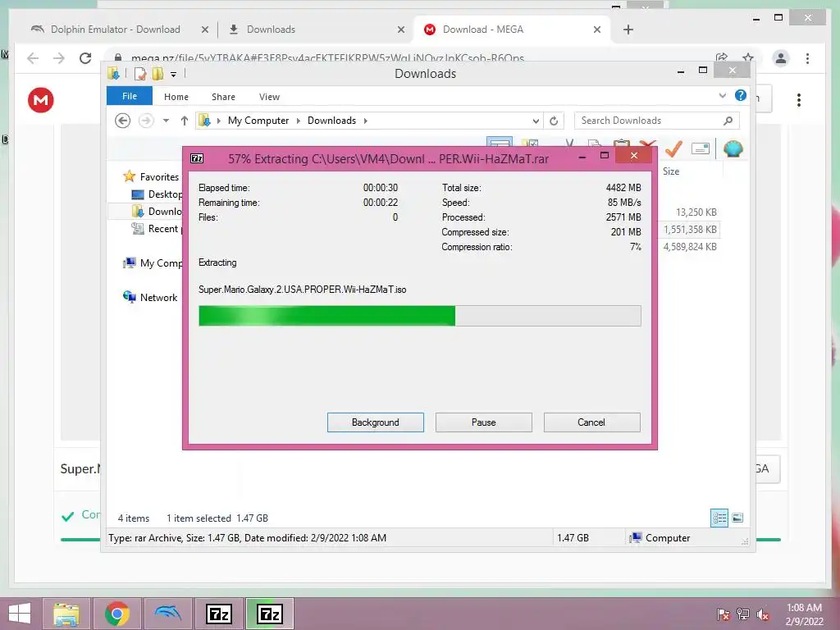
Task: Open Chrome from taskbar
Action: (x=116, y=614)
